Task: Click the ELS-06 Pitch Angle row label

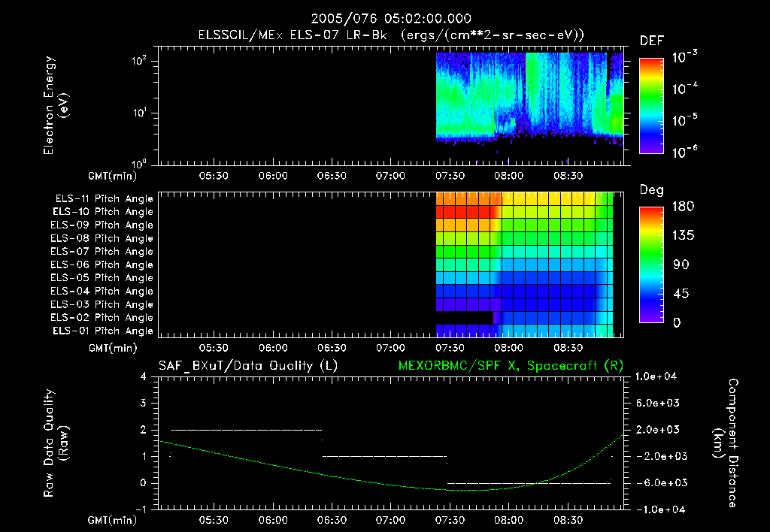Action: (x=102, y=265)
